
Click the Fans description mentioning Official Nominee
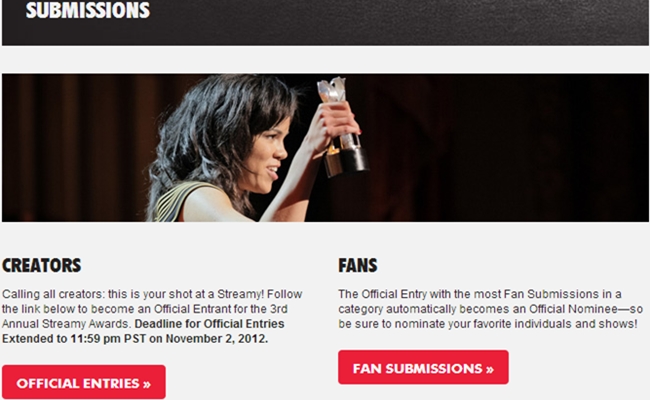[x=490, y=309]
